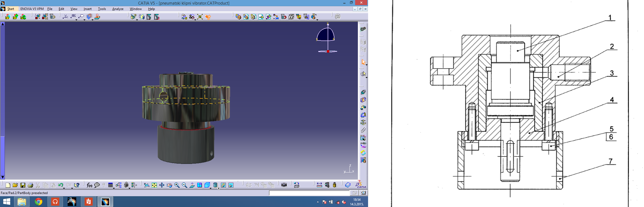Click the Measure Between ruler icon
Screen dimensions: 644x207
(319, 185)
